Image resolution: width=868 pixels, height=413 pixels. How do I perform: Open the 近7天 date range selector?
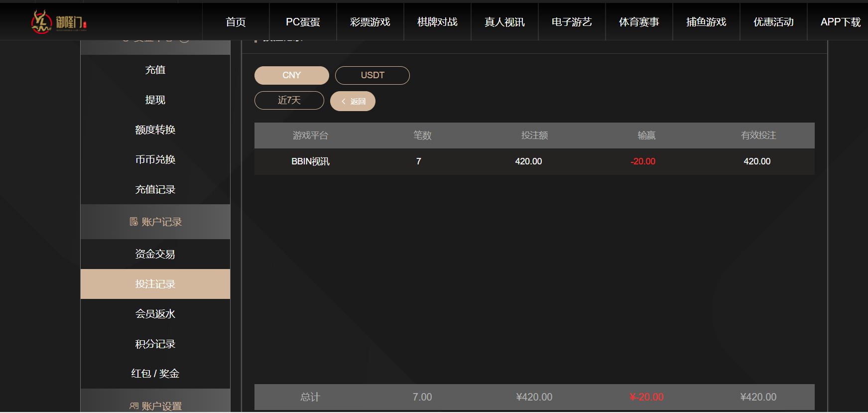(x=289, y=100)
